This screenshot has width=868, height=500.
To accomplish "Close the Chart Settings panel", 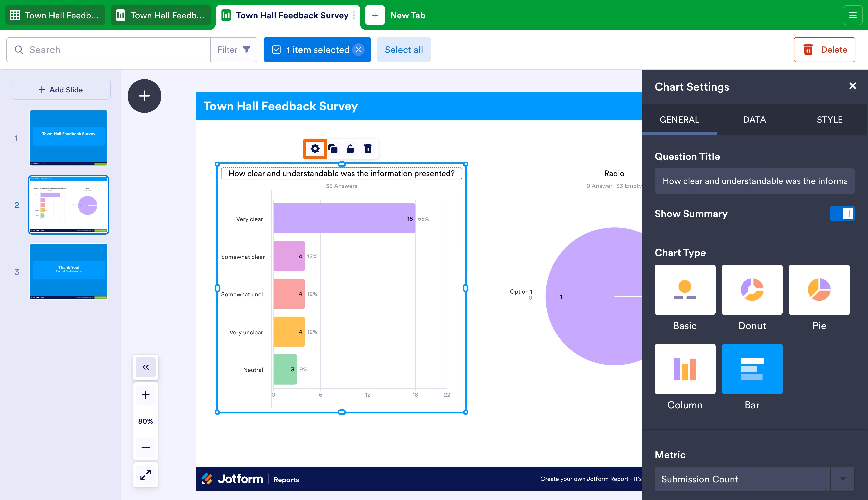I will [852, 86].
